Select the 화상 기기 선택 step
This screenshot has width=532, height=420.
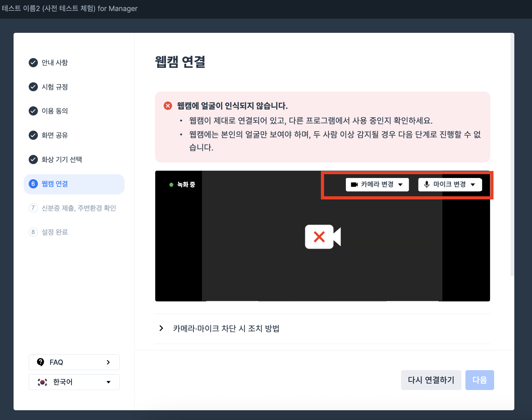click(62, 160)
